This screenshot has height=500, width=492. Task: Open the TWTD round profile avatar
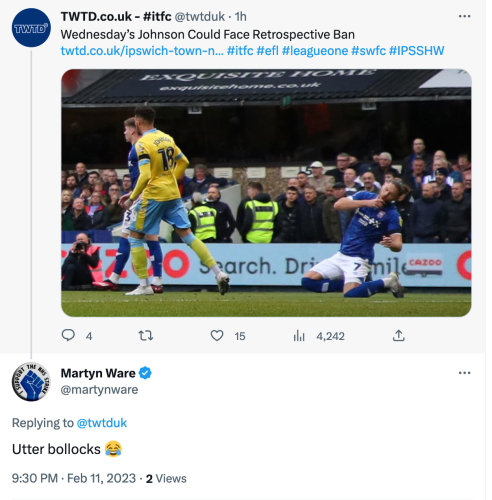coord(31,28)
